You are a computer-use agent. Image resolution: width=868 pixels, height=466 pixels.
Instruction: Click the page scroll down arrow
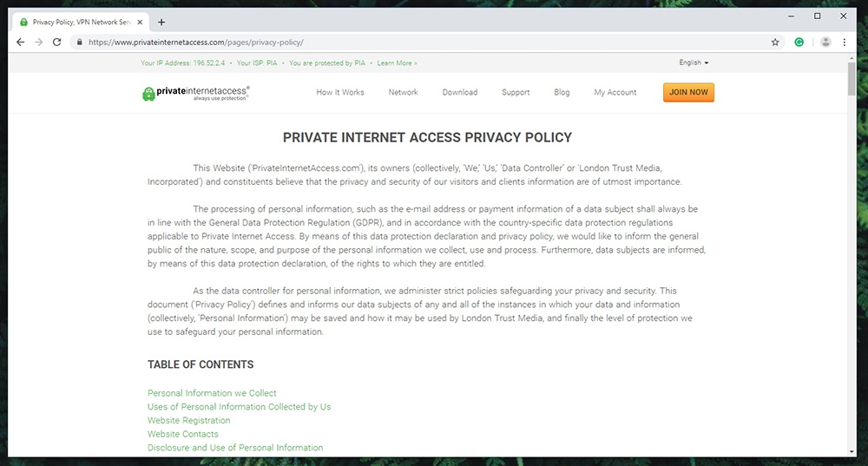[x=852, y=451]
